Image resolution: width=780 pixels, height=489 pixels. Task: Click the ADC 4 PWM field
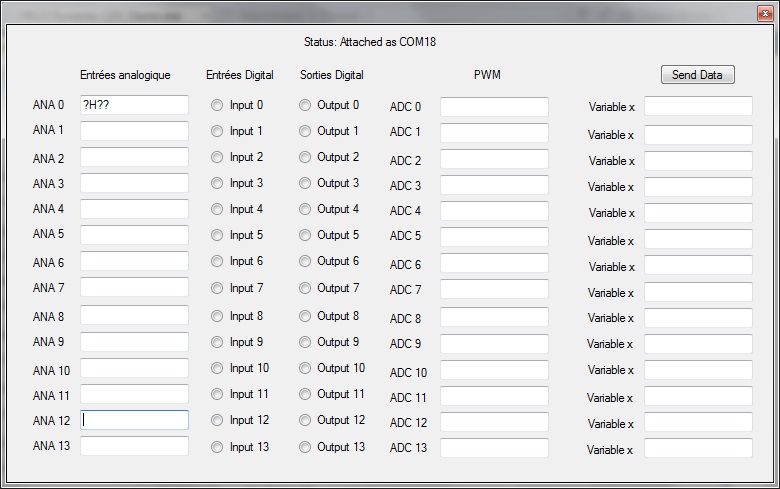click(x=494, y=211)
